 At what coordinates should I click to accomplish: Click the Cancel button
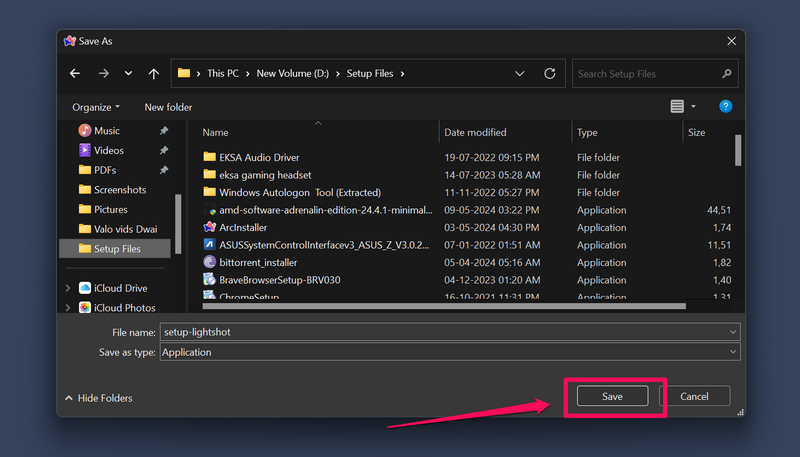(694, 397)
